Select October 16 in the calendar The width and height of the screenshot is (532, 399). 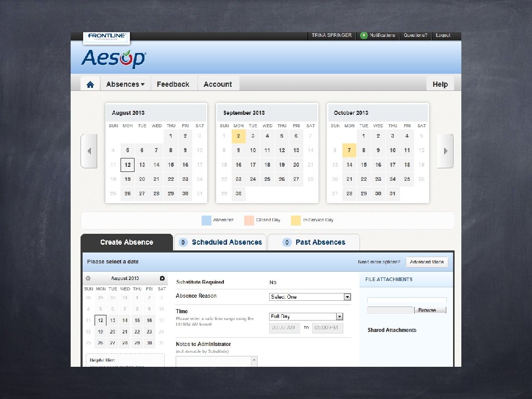coord(378,165)
